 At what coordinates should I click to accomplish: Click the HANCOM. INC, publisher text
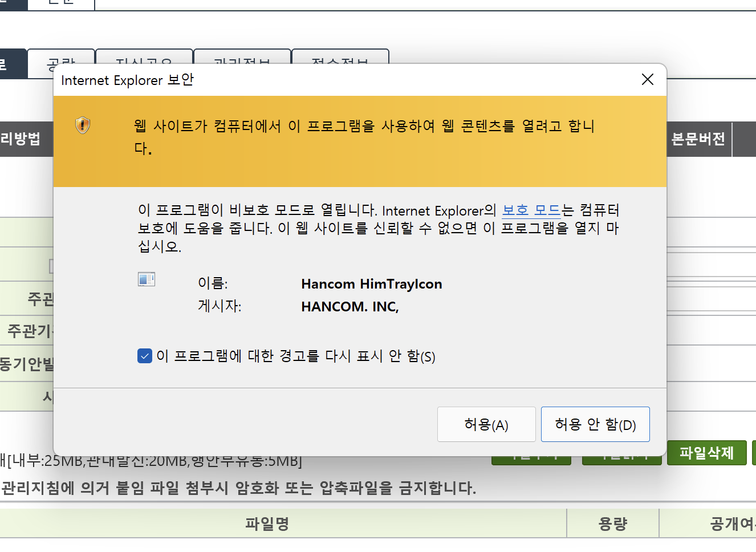pyautogui.click(x=350, y=307)
